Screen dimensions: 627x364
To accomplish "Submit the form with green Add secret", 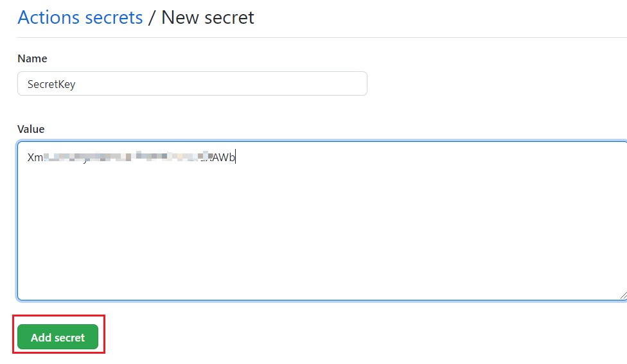I will (58, 337).
